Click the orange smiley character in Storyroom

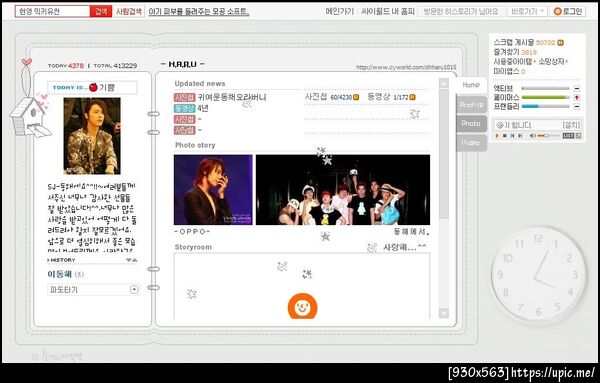[x=302, y=306]
